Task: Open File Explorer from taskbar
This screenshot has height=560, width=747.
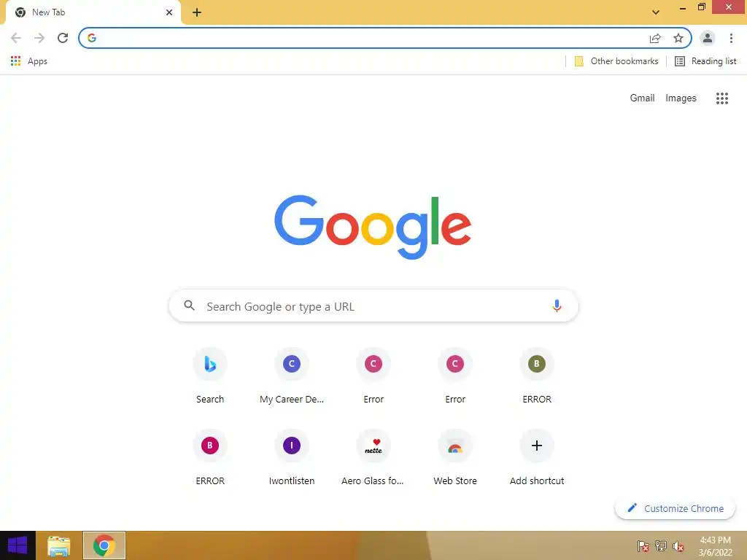Action: [59, 545]
